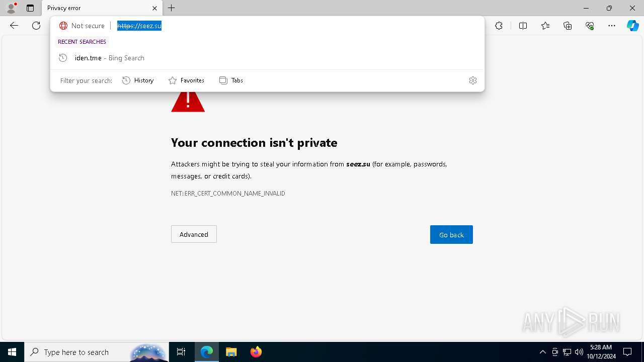644x362 pixels.
Task: Click NET::ERR_CERT_COMMON_NAME_INVALID error code
Action: click(228, 194)
